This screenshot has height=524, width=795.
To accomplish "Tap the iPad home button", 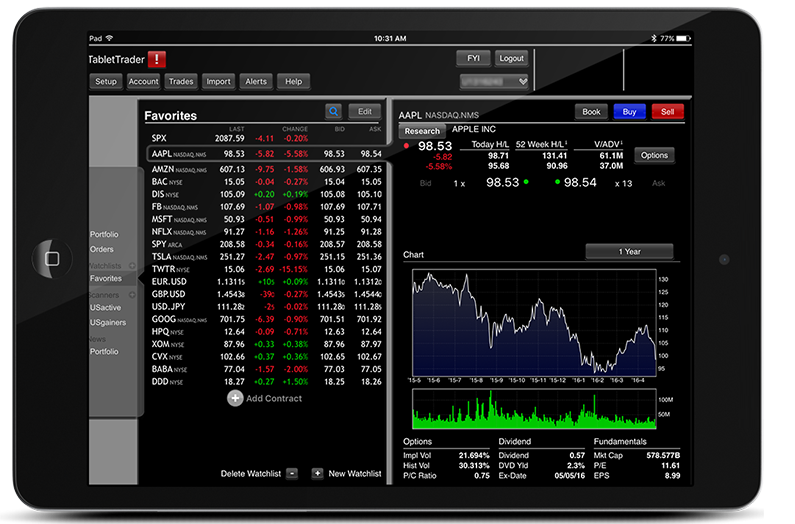I will [x=52, y=259].
